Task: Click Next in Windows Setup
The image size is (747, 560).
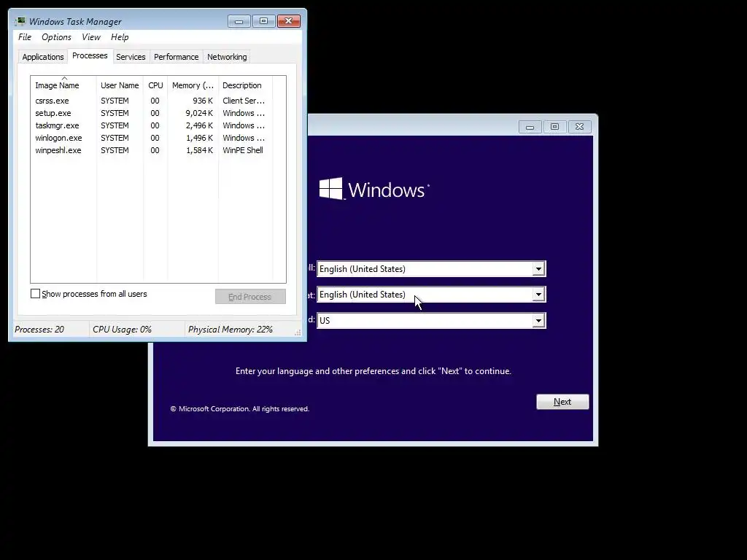Action: click(562, 402)
